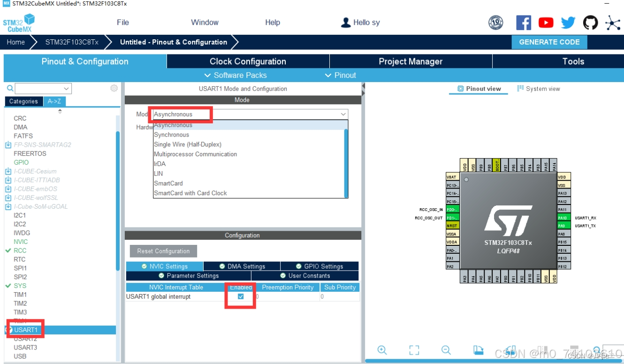
Task: Open the peripheral list settings gear
Action: 114,88
